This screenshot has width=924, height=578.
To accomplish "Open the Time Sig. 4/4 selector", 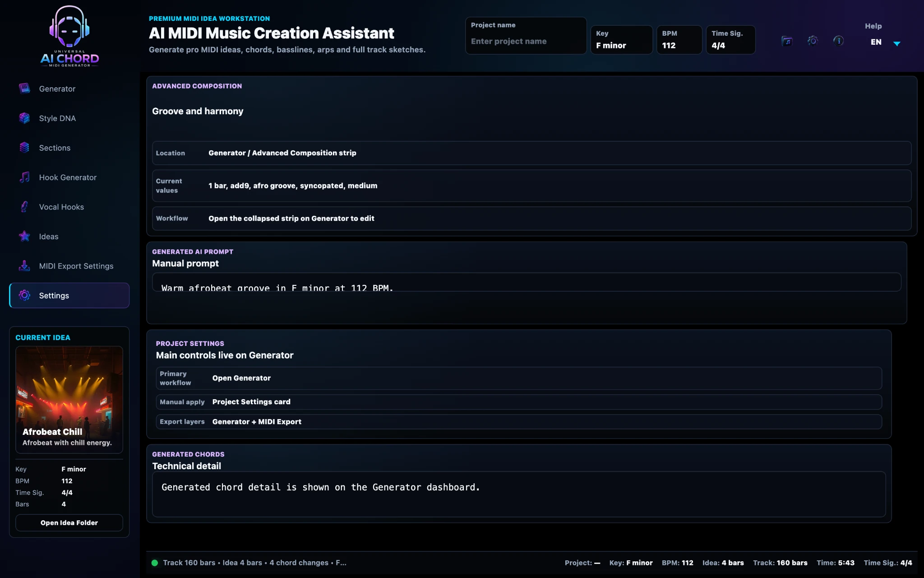I will pos(730,40).
